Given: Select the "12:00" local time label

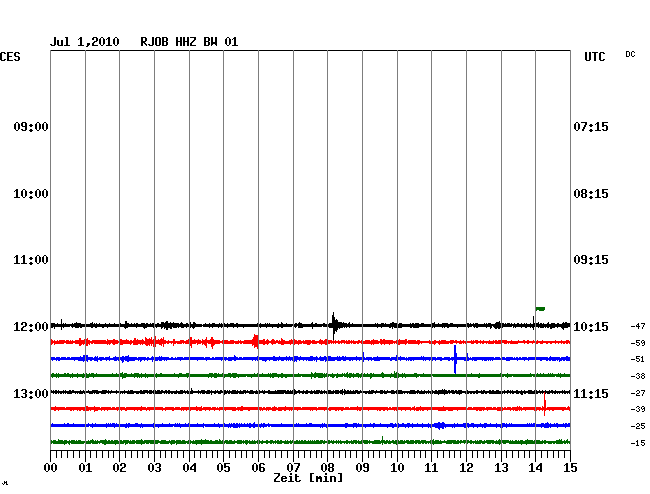Looking at the screenshot, I should pyautogui.click(x=31, y=327).
